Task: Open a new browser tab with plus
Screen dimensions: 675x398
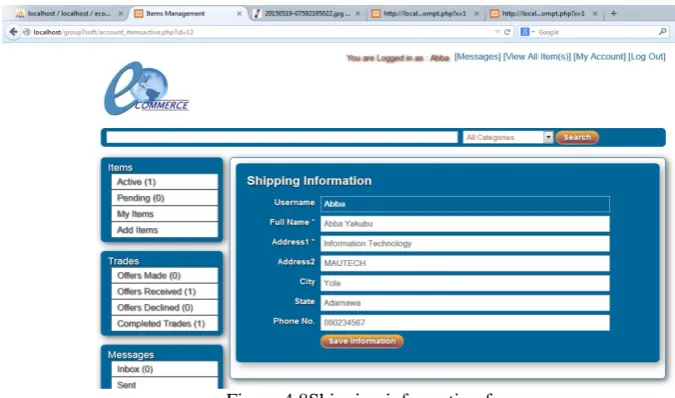Action: pos(613,13)
